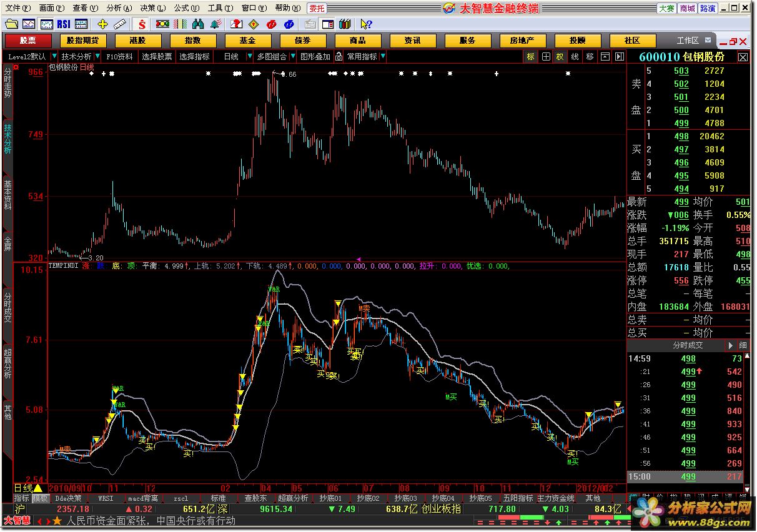Image resolution: width=757 pixels, height=532 pixels.
Task: Click the news headline 人民币资金面紧张
Action: pyautogui.click(x=151, y=521)
